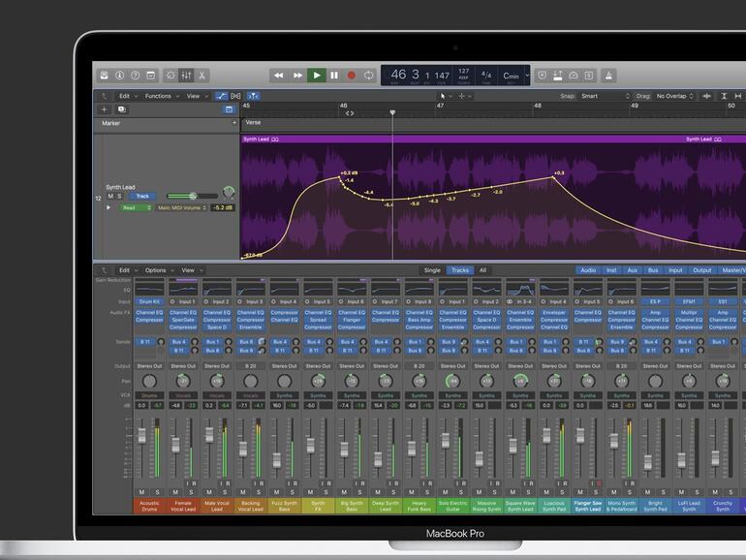Mute the Acoustic Drums channel strip
This screenshot has width=746, height=560.
pos(141,491)
